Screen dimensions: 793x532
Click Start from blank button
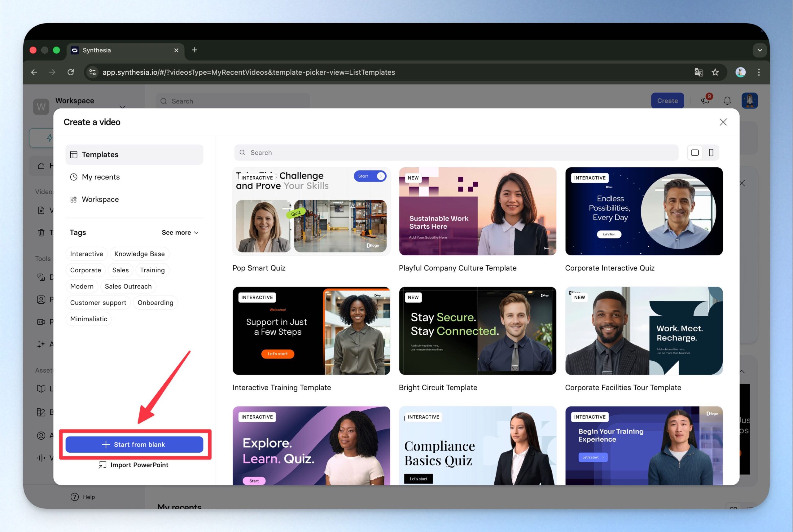pyautogui.click(x=134, y=444)
